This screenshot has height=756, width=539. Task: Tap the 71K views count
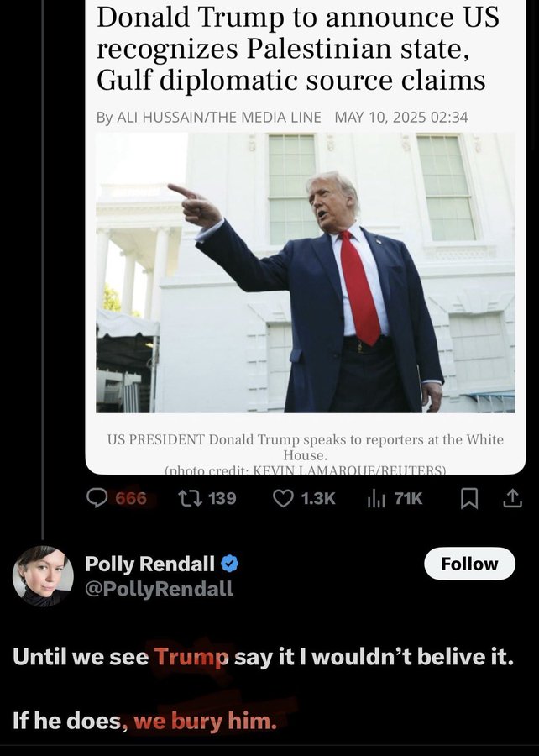tap(408, 498)
